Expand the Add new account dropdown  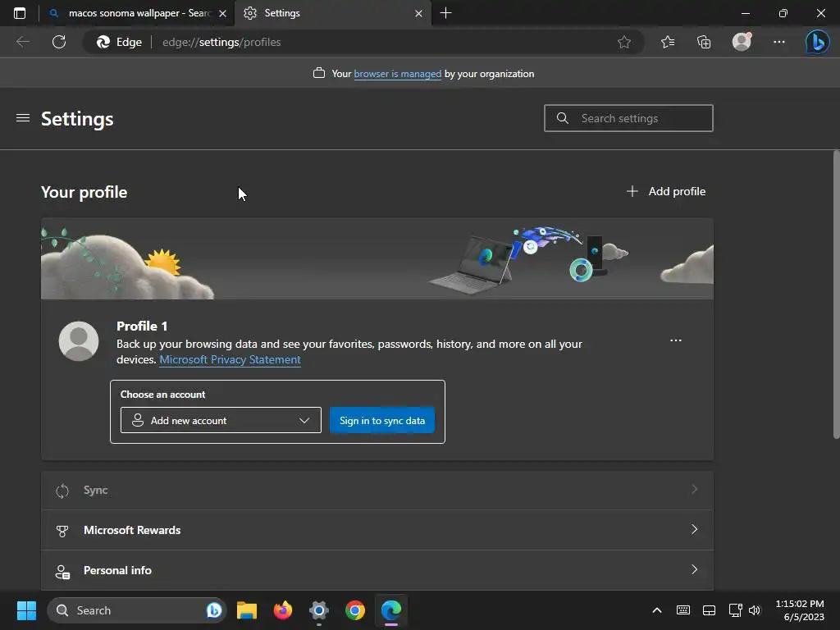(221, 420)
